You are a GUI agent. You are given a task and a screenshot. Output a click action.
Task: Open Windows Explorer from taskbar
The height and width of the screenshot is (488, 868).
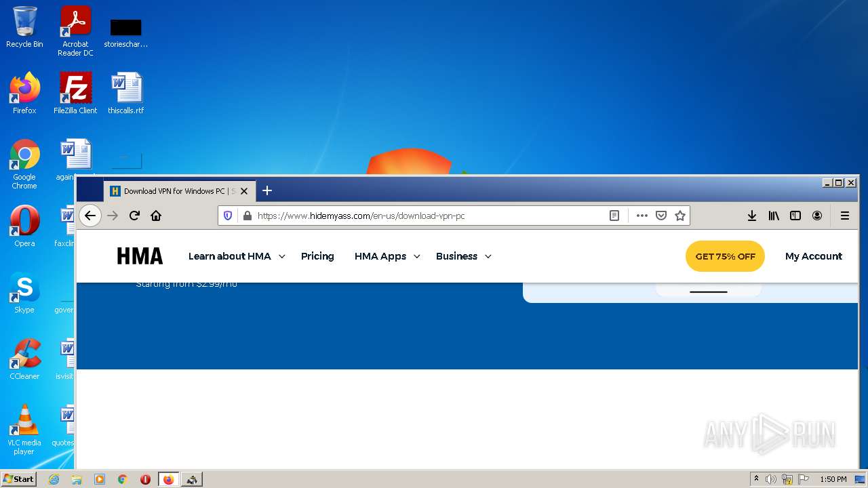pyautogui.click(x=77, y=479)
